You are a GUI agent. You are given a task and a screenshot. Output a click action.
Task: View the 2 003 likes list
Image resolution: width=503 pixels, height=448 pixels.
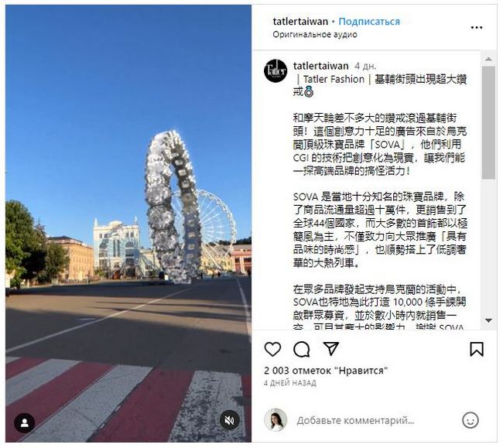point(326,371)
